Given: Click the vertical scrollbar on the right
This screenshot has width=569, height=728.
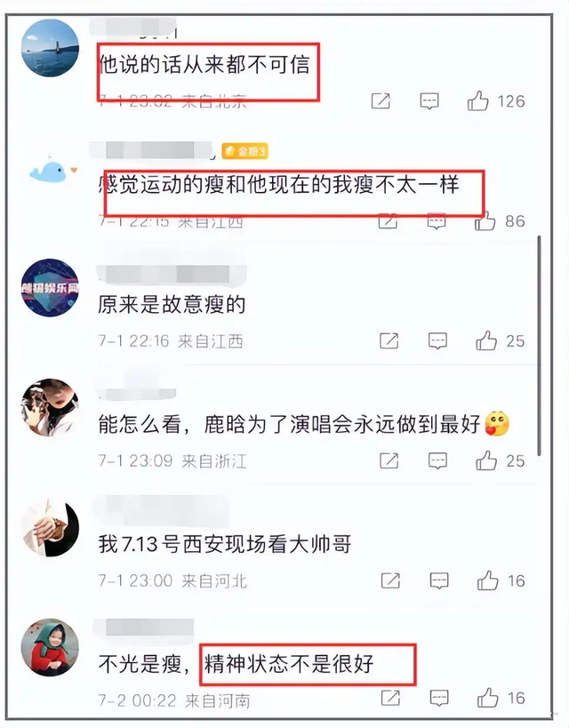Looking at the screenshot, I should [540, 346].
